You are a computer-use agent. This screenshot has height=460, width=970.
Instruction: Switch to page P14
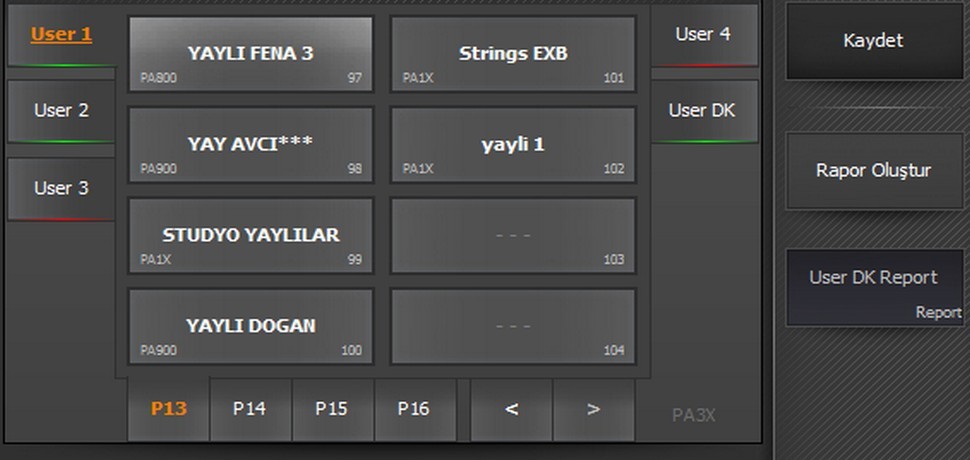[250, 409]
